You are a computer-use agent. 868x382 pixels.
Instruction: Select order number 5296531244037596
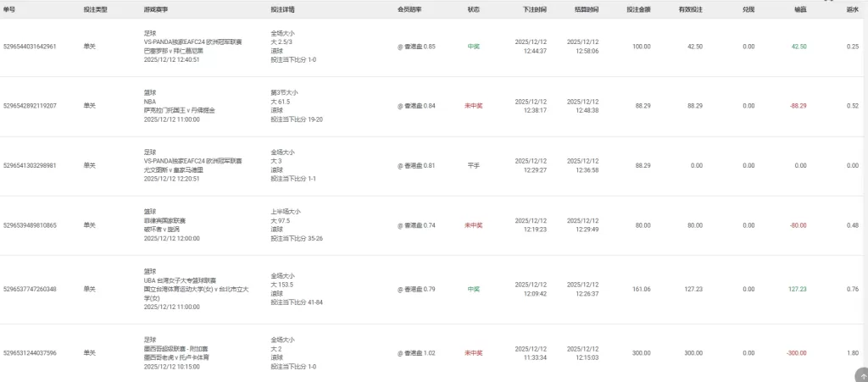[31, 352]
